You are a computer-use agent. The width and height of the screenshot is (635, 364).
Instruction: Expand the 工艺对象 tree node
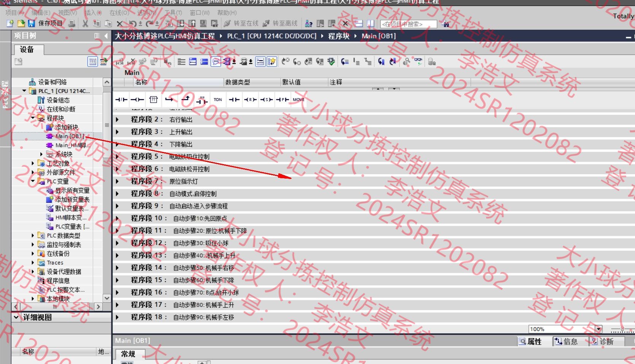click(33, 163)
